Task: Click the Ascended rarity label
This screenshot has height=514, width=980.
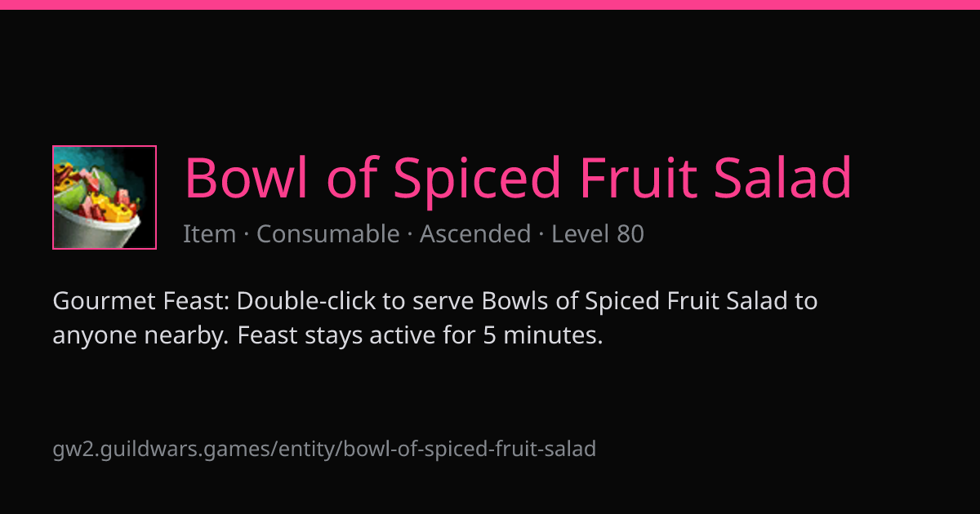Action: point(475,234)
